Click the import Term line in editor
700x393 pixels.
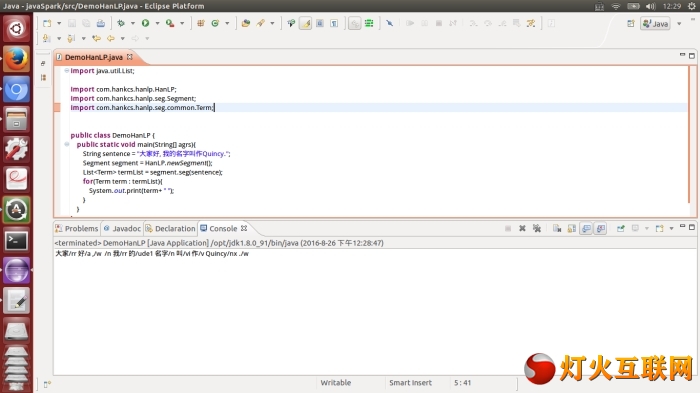[x=142, y=108]
